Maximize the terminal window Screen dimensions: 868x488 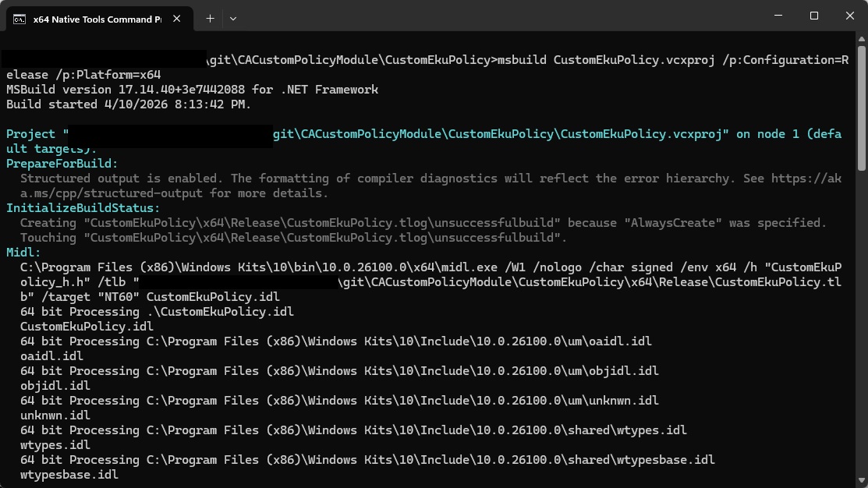(x=814, y=16)
